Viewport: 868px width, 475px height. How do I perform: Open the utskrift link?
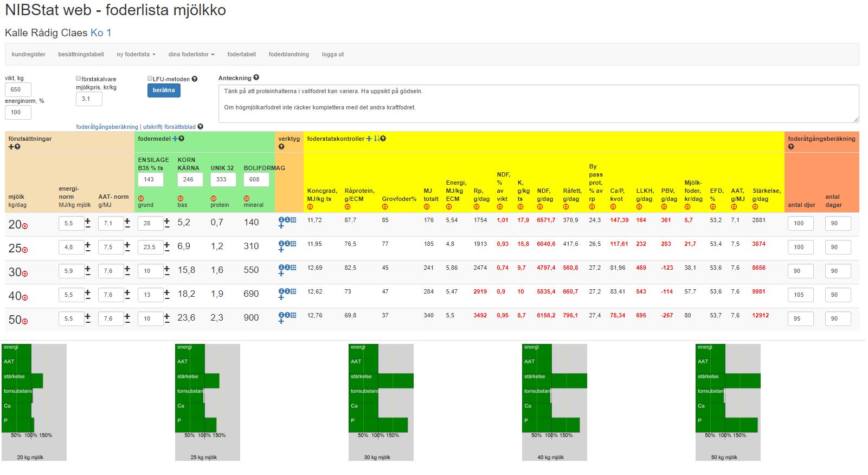pos(152,127)
